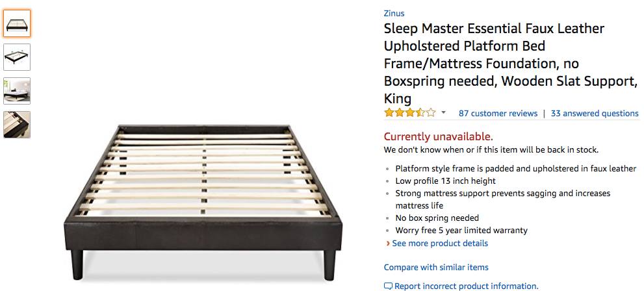The image size is (644, 291).
Task: Click See more product details
Action: (440, 244)
